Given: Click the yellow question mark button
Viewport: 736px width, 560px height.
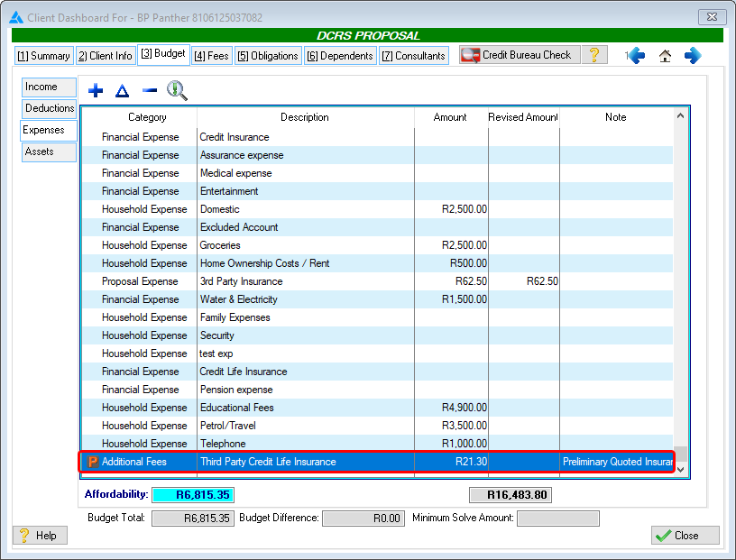Looking at the screenshot, I should pyautogui.click(x=593, y=55).
